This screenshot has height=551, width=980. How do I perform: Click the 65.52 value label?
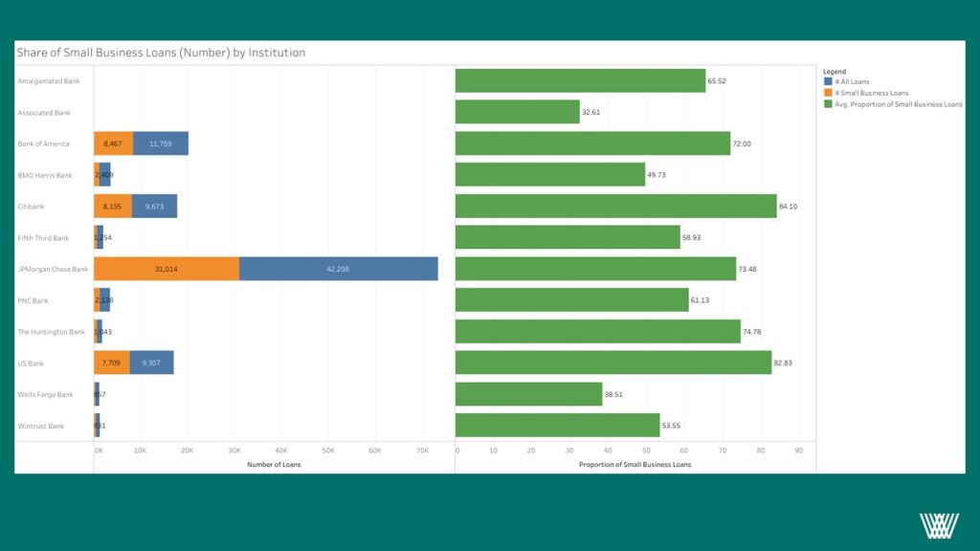717,81
